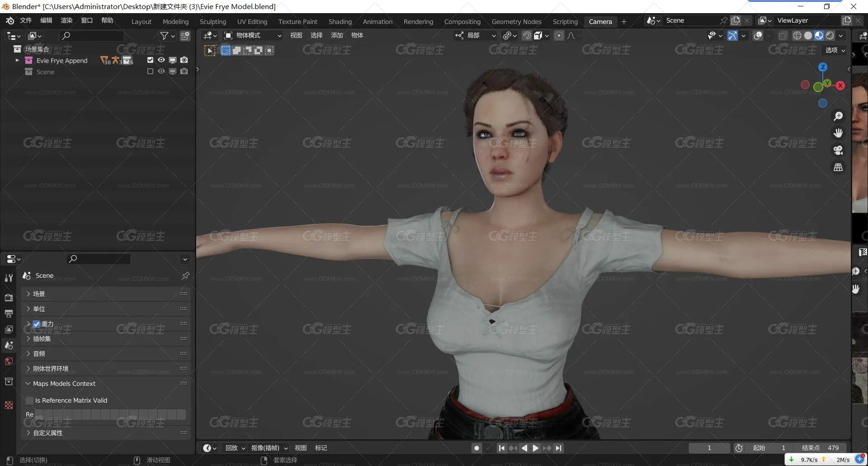The image size is (868, 466).
Task: Click the new collection icon in outliner
Action: [x=185, y=36]
